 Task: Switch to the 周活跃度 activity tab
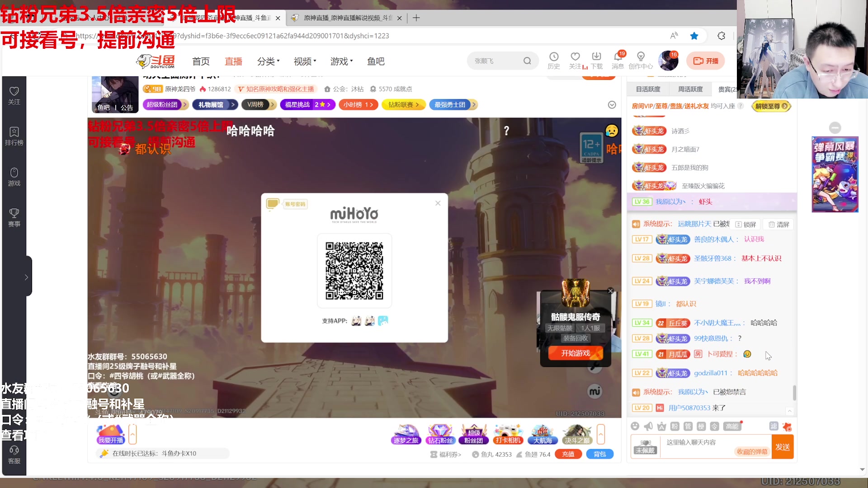point(690,89)
